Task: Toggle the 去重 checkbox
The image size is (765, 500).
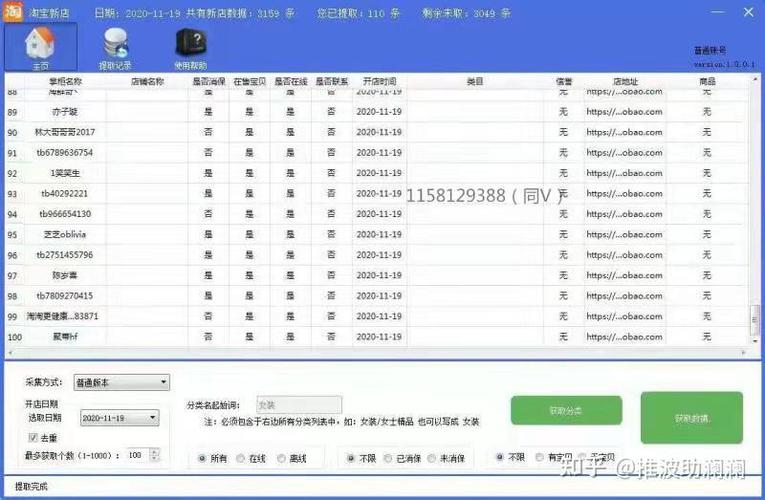Action: point(33,437)
